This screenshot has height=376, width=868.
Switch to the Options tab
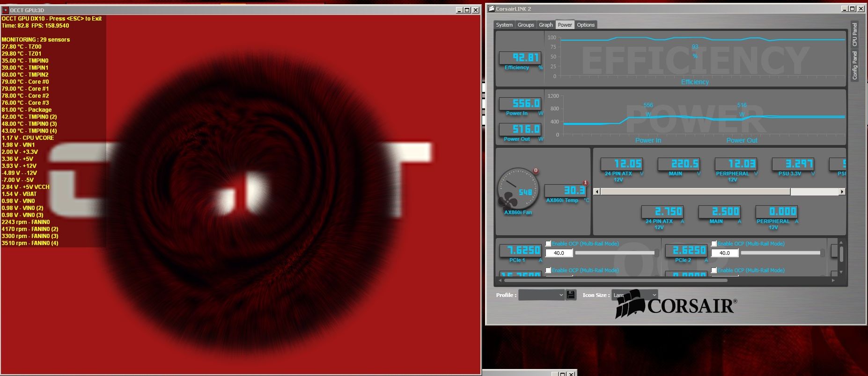(586, 25)
